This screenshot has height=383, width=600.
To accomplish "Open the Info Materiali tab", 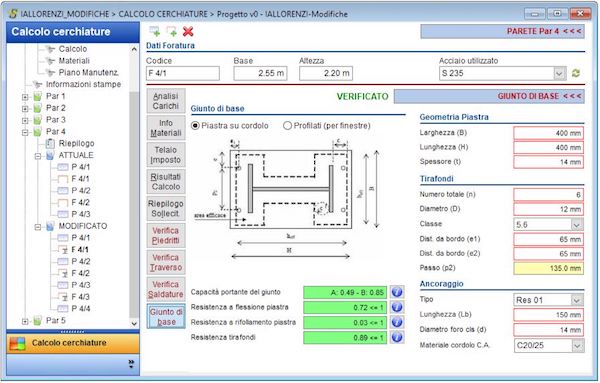I will click(166, 128).
